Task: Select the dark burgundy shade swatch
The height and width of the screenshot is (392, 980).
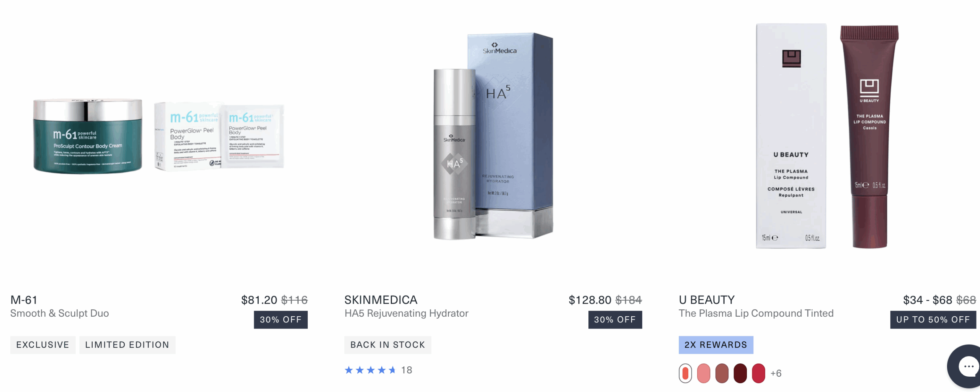Action: pos(740,373)
